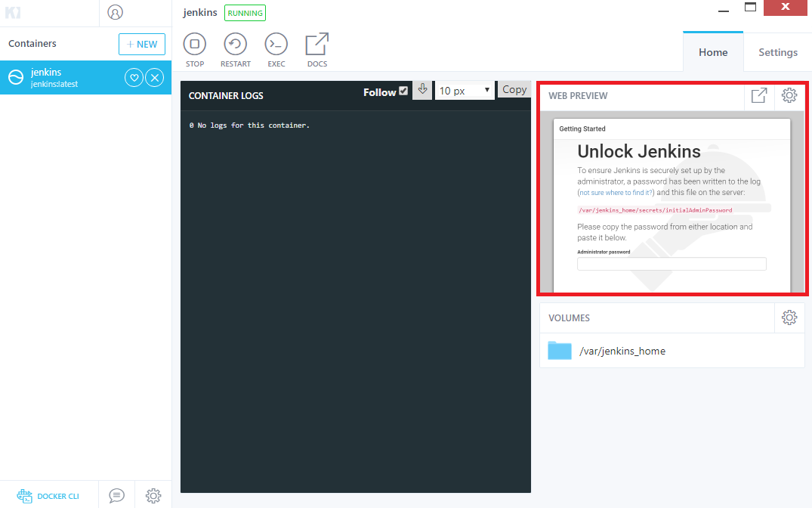Close the Kitematic window
Image resolution: width=812 pixels, height=508 pixels.
[785, 8]
